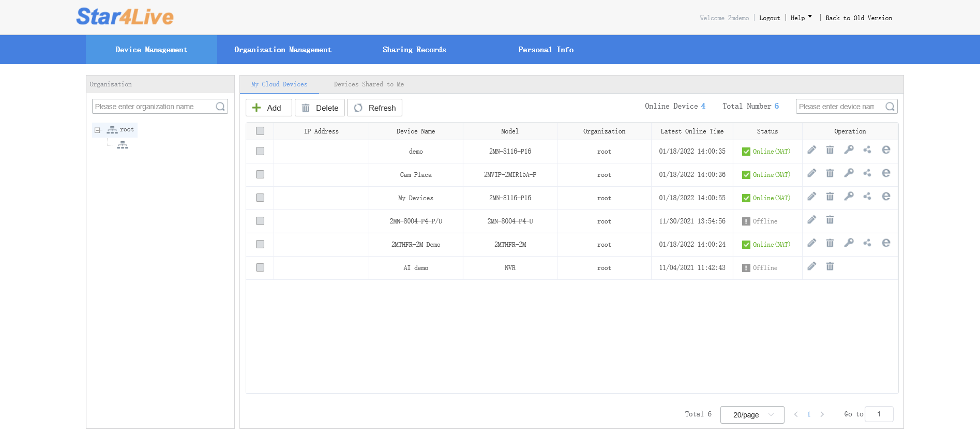Viewport: 980px width, 434px height.
Task: Click the edit pencil icon for demo device
Action: pyautogui.click(x=811, y=150)
